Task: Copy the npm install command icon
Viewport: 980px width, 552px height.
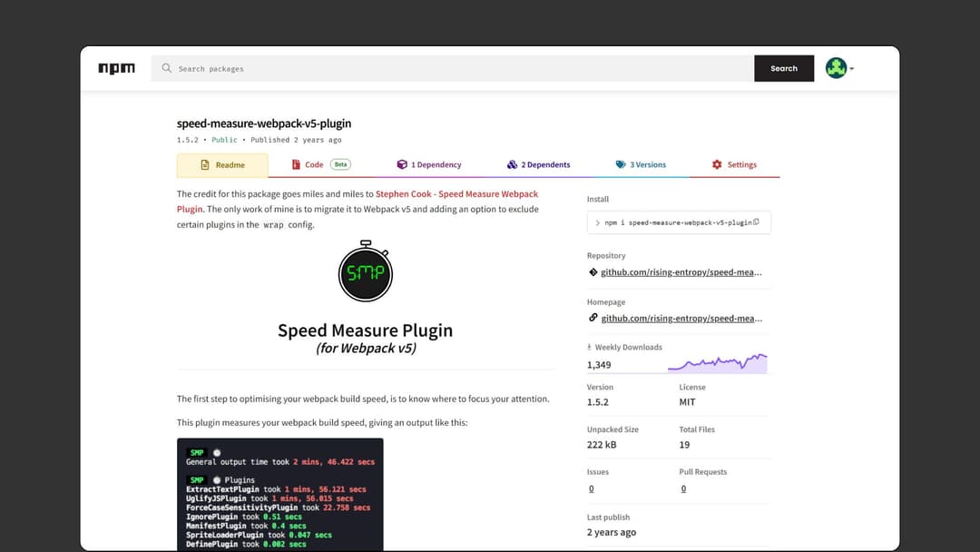Action: [756, 222]
